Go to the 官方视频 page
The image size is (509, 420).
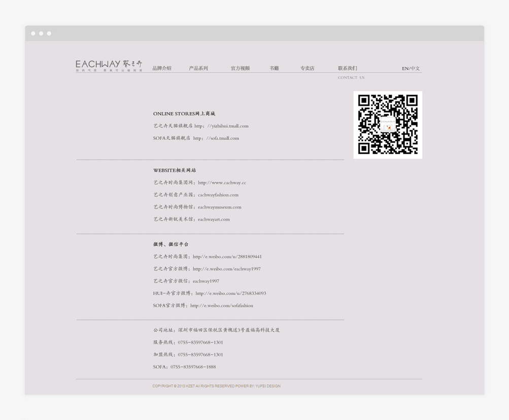[x=240, y=68]
